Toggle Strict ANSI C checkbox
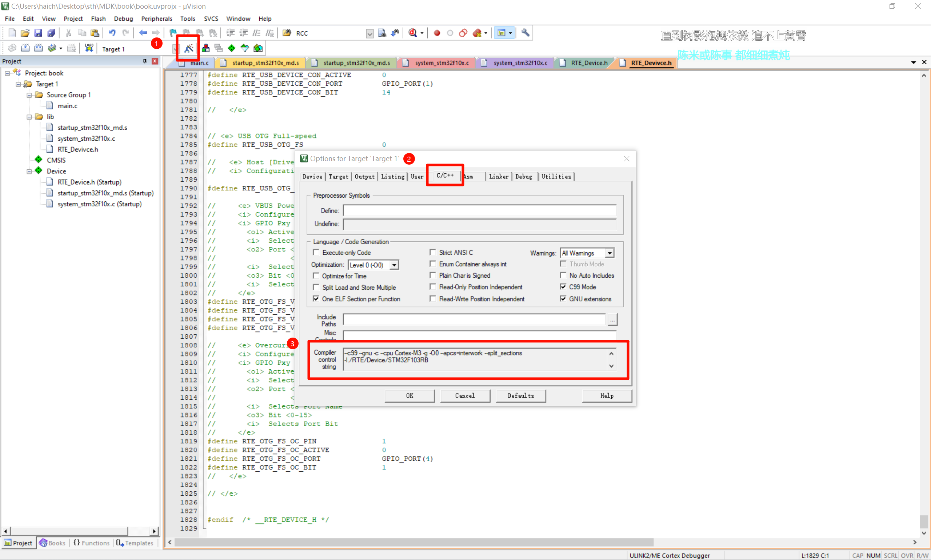This screenshot has height=560, width=931. pos(433,253)
